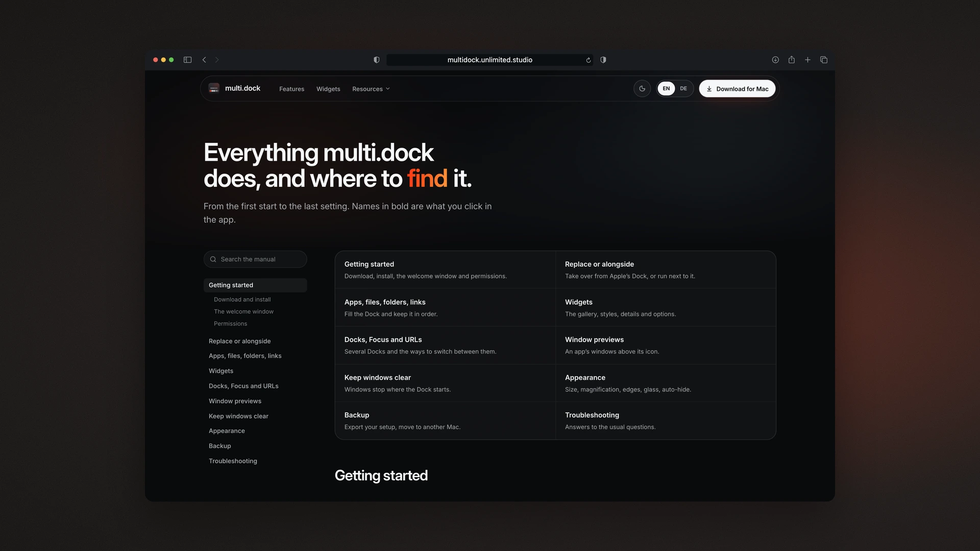
Task: Select Replace or alongside in sidebar
Action: tap(239, 341)
